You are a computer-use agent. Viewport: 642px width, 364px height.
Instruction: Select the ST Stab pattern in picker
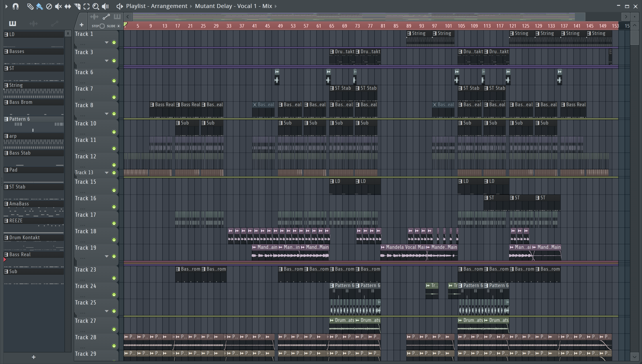point(34,187)
